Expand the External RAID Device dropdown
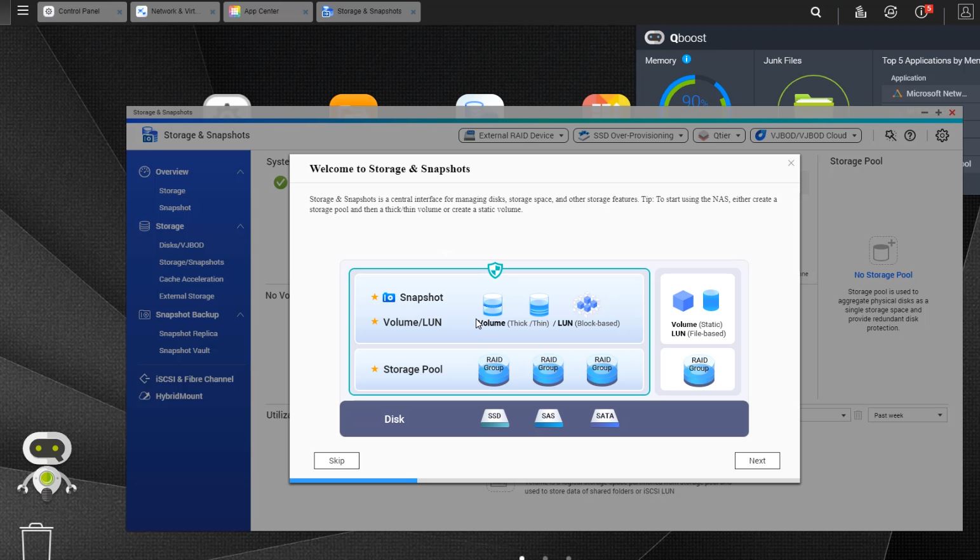The image size is (980, 560). 514,135
